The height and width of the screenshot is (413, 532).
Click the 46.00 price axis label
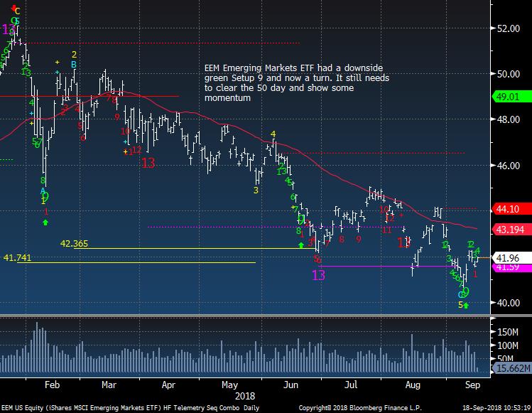(509, 166)
